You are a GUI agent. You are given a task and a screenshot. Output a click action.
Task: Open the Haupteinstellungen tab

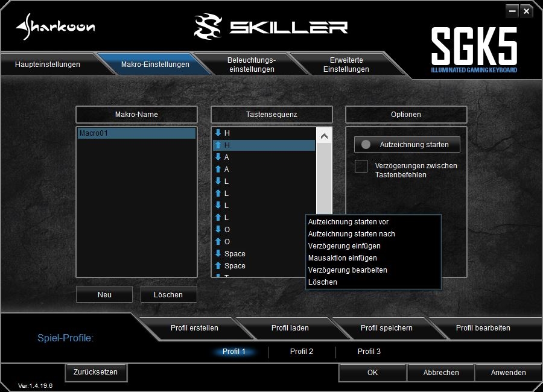[48, 65]
